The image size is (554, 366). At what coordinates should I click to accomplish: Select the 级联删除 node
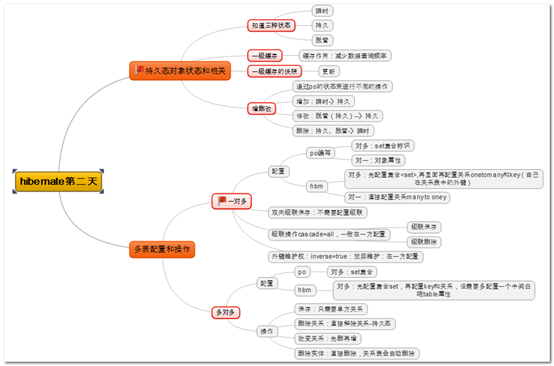click(424, 242)
